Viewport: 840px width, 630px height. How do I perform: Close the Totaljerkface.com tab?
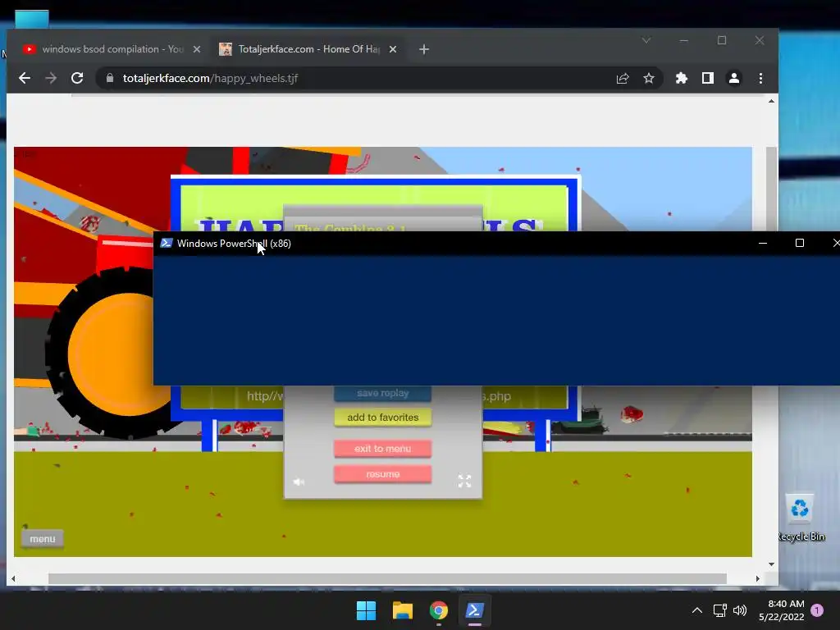[393, 49]
